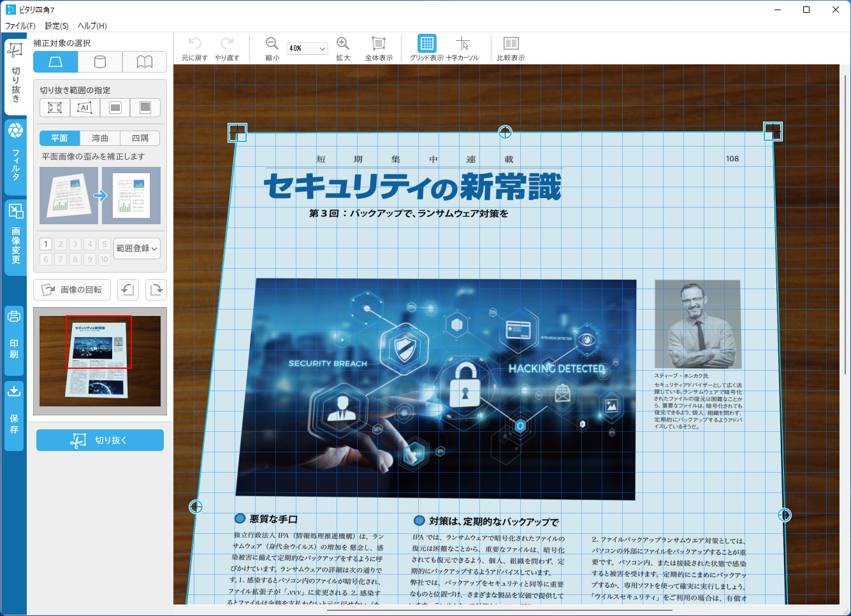Choose the open book correction target icon

[145, 62]
